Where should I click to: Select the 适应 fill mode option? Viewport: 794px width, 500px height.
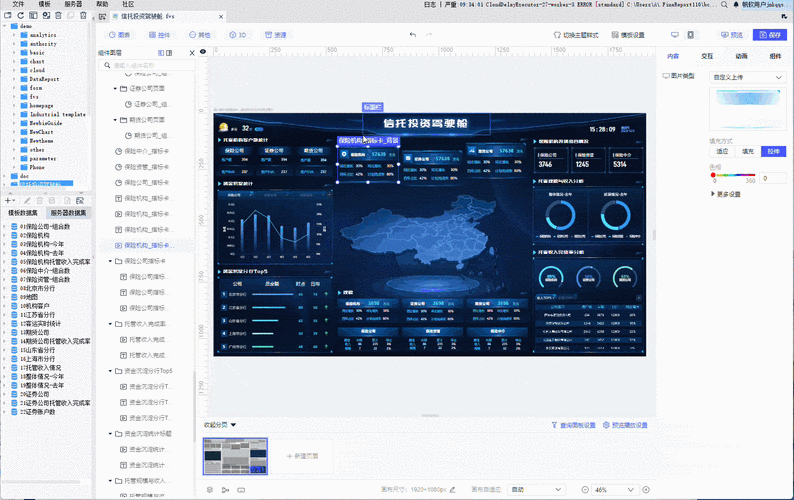click(x=722, y=151)
